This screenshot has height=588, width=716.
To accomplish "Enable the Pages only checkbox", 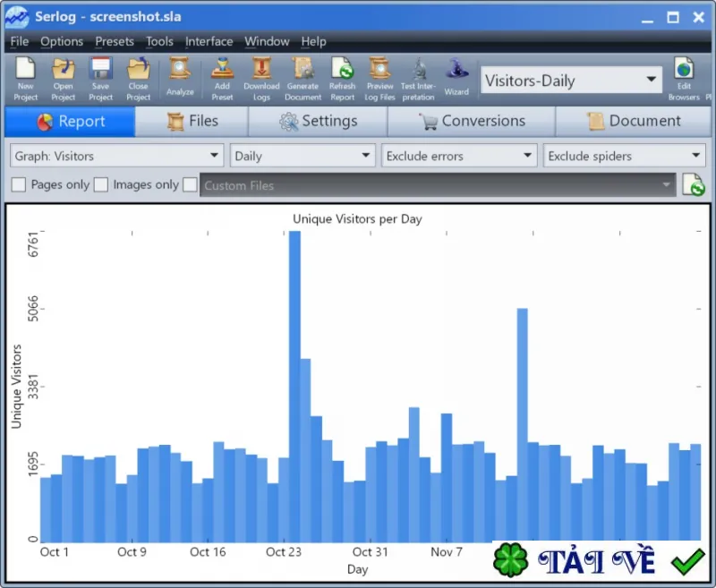I will click(18, 185).
